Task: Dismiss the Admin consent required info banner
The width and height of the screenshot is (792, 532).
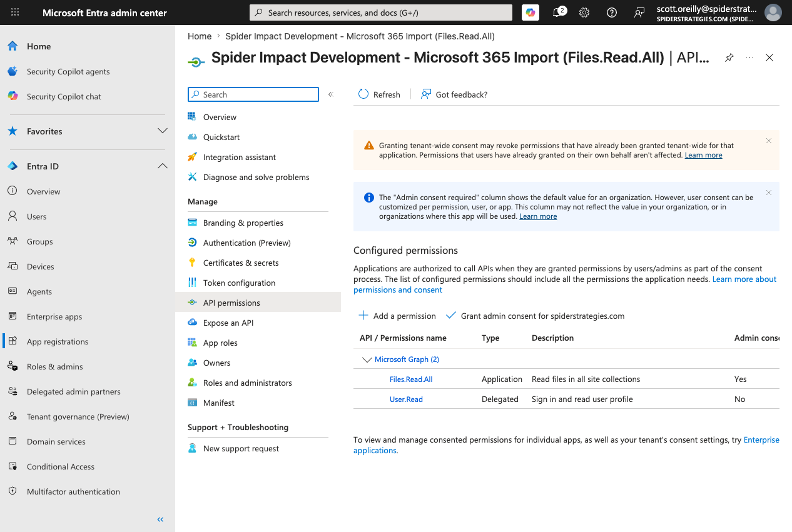Action: tap(769, 193)
